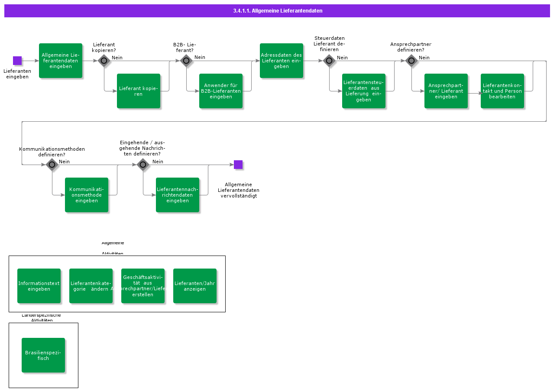Open the 'Lieferant kopieren' activity box

point(139,91)
